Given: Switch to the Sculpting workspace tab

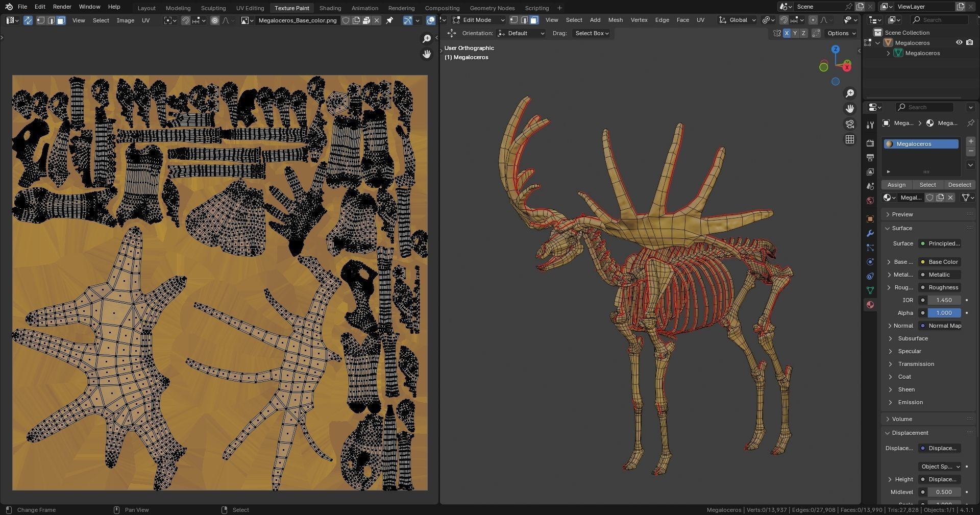Looking at the screenshot, I should (213, 8).
